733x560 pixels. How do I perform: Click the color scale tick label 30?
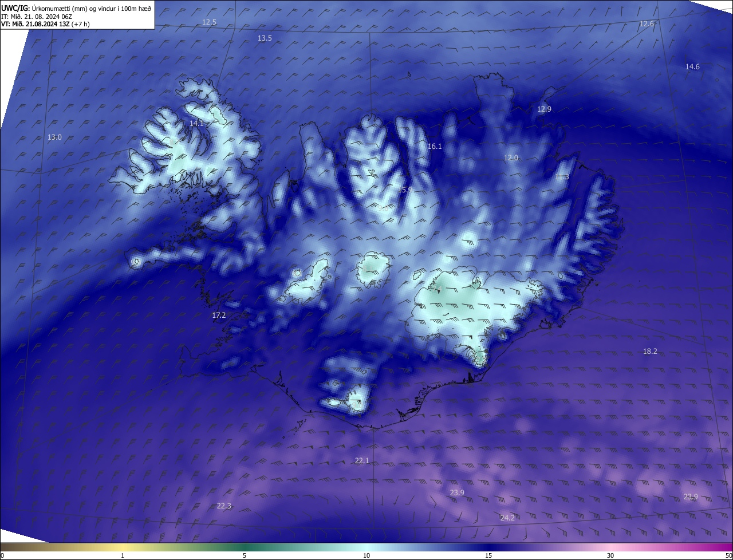pyautogui.click(x=610, y=556)
